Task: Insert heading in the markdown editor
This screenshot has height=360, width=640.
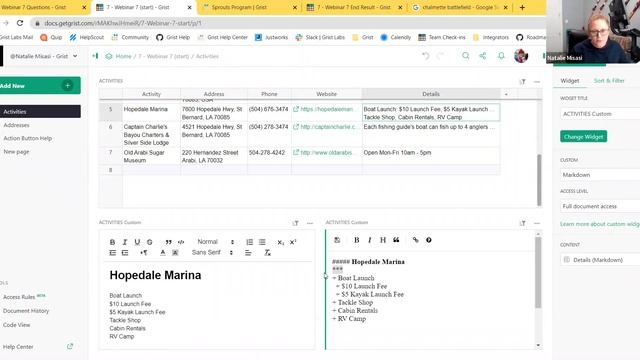Action: tap(383, 240)
